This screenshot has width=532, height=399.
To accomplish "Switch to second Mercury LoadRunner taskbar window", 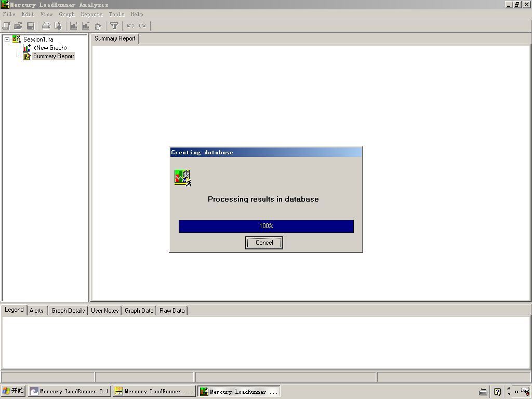I will point(154,391).
